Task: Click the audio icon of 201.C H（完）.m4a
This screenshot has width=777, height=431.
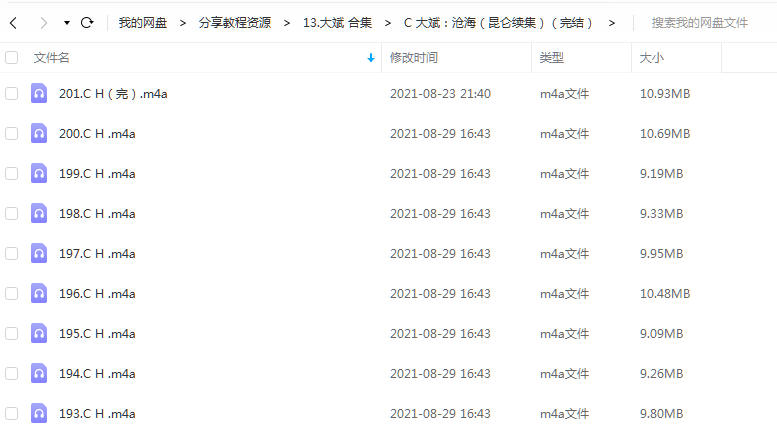Action: [39, 93]
